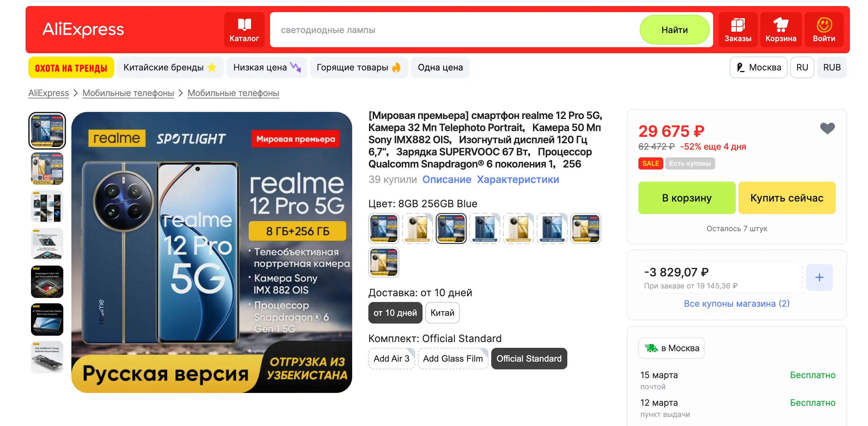Image resolution: width=868 pixels, height=426 pixels.
Task: Select the second gold color variant swatch
Action: [518, 229]
